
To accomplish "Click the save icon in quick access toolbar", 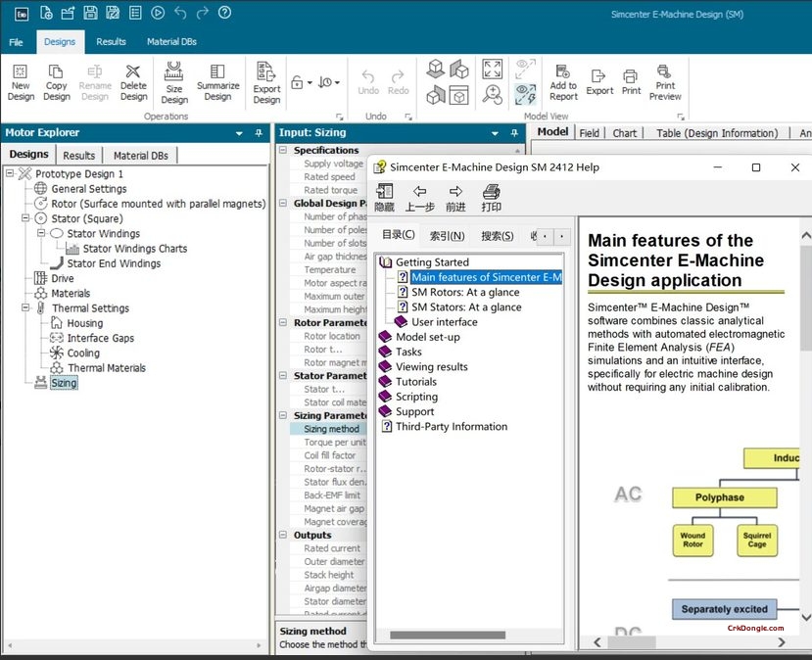I will tap(90, 13).
